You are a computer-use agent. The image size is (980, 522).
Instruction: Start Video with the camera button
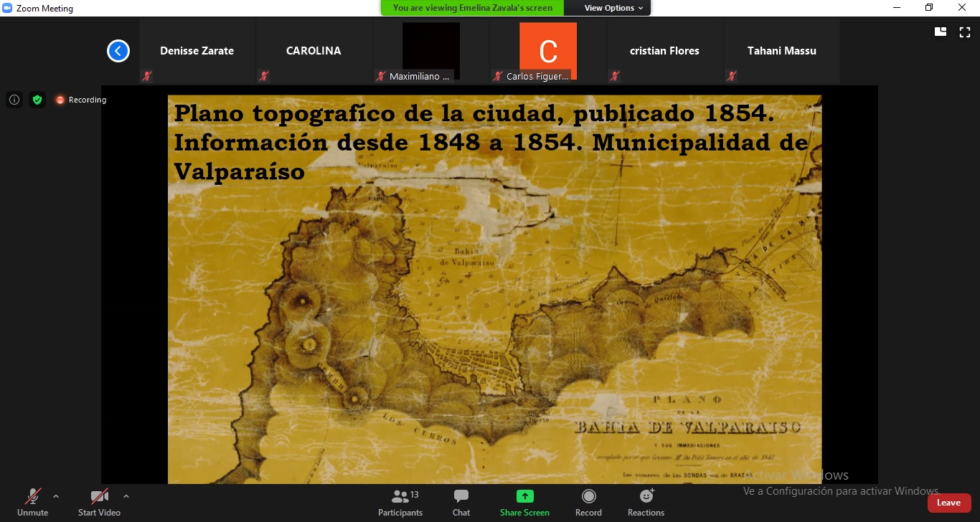99,502
